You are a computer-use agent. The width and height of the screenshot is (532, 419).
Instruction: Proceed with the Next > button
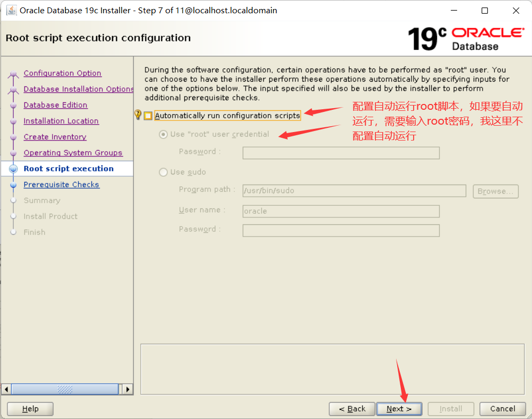399,409
